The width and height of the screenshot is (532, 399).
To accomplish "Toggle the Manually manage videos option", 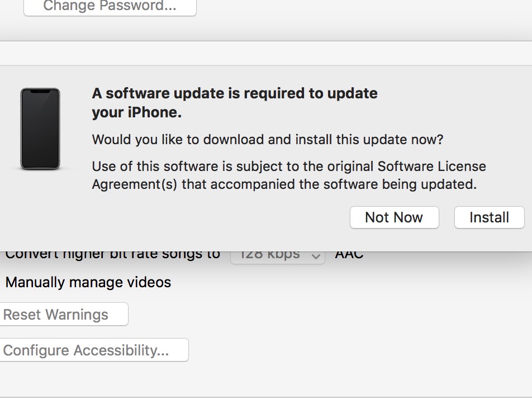I will click(x=88, y=282).
